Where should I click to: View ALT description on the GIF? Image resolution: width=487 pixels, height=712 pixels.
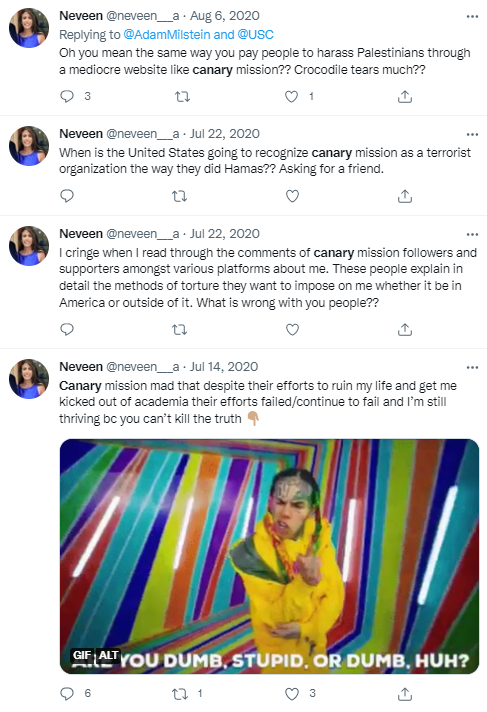coord(109,655)
